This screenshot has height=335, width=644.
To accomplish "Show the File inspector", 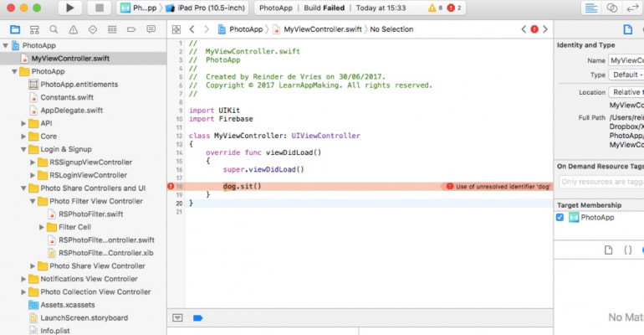I will (x=627, y=29).
